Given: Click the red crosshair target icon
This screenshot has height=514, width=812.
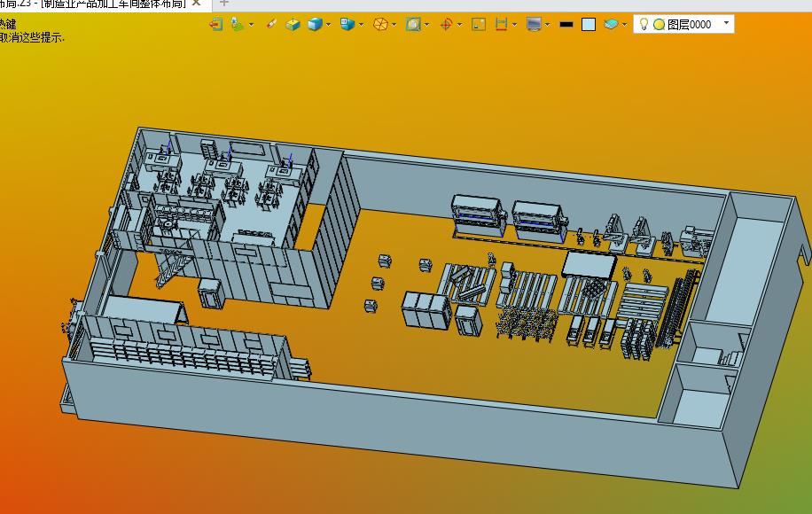Looking at the screenshot, I should pos(446,24).
